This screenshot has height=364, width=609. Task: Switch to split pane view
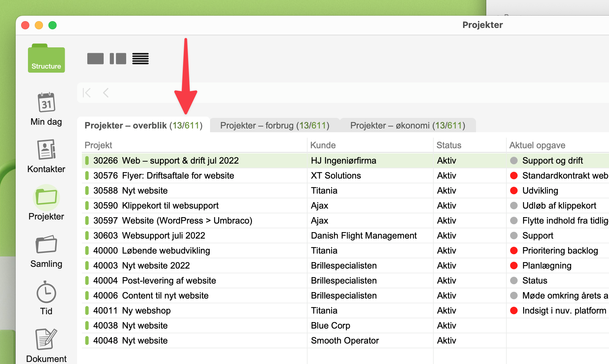point(118,59)
